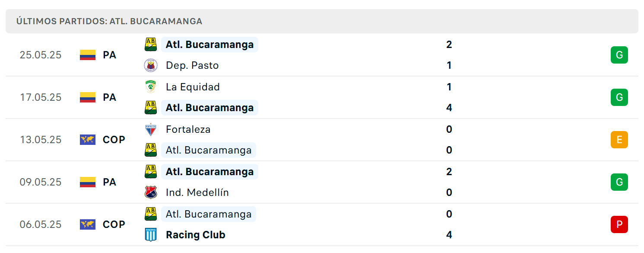Click the Racing Club team crest
This screenshot has width=644, height=253.
[x=151, y=235]
